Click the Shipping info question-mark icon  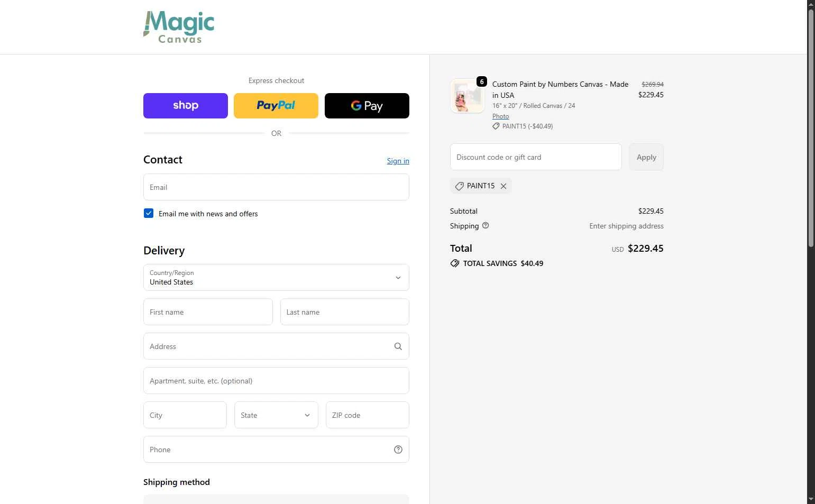click(486, 225)
